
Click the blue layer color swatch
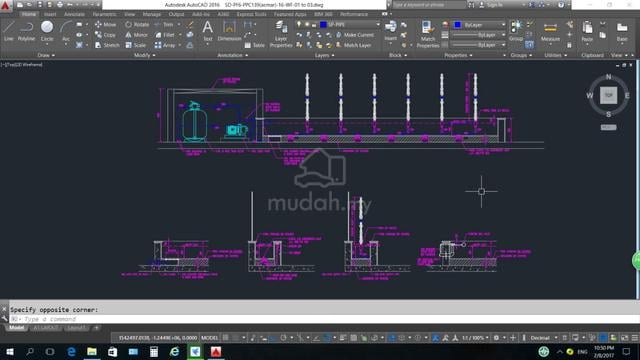323,24
